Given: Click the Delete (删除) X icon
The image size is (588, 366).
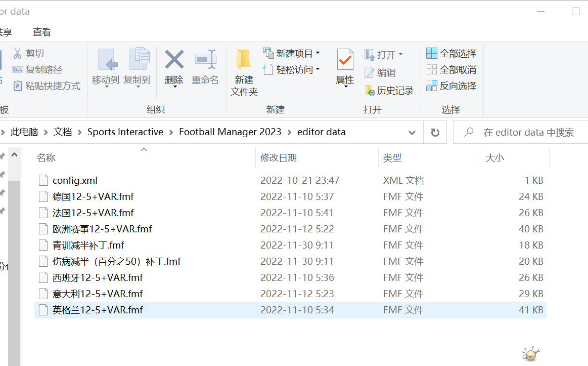Looking at the screenshot, I should pyautogui.click(x=174, y=59).
